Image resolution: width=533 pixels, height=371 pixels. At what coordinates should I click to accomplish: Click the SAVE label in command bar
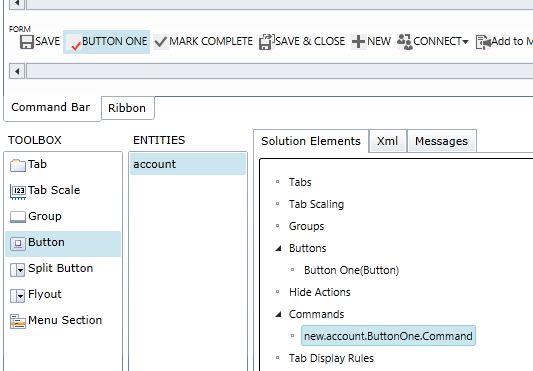[48, 41]
